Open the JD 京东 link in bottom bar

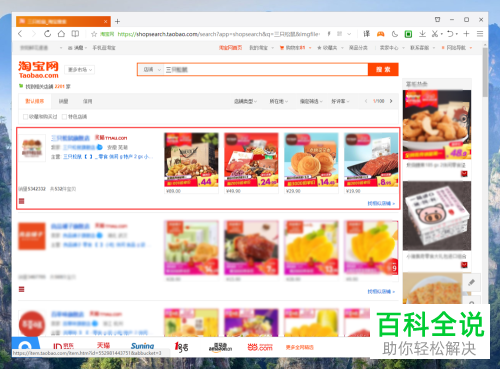[x=63, y=347]
